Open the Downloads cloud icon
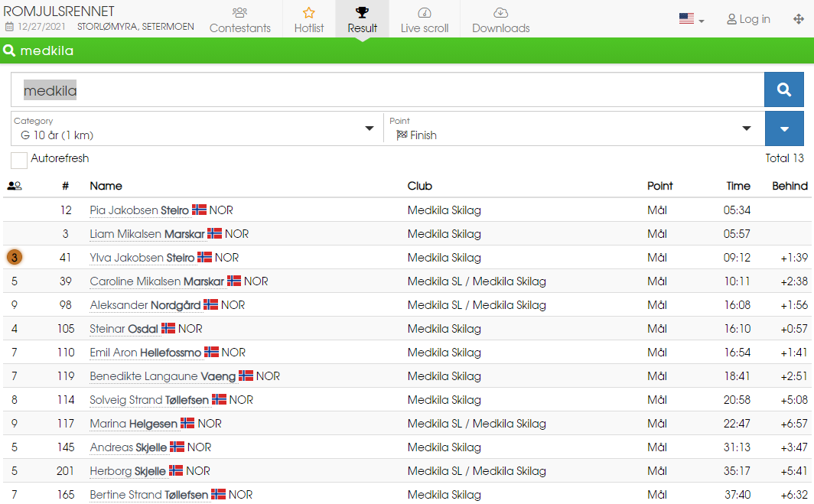Image resolution: width=814 pixels, height=504 pixels. click(500, 12)
